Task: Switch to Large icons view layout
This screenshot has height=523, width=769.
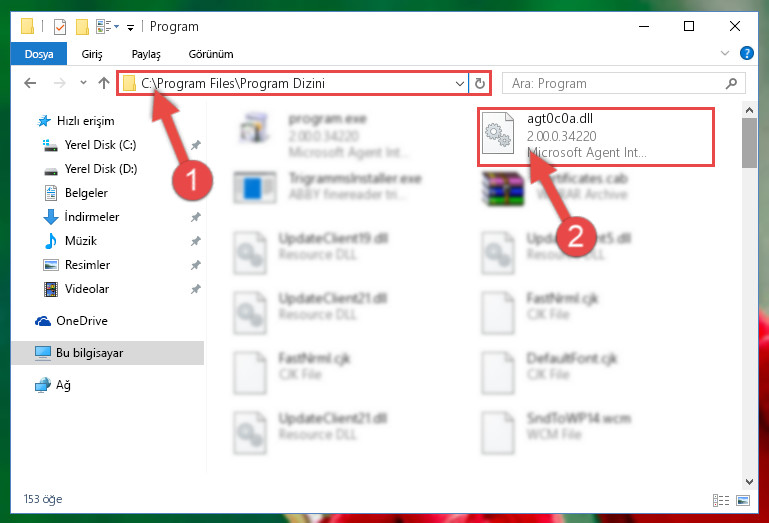Action: pos(743,500)
